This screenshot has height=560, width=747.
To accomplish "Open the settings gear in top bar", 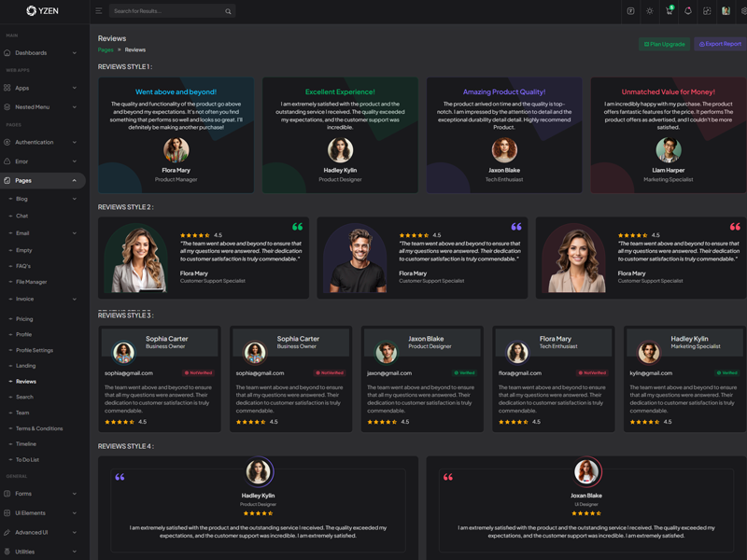I will (x=743, y=11).
